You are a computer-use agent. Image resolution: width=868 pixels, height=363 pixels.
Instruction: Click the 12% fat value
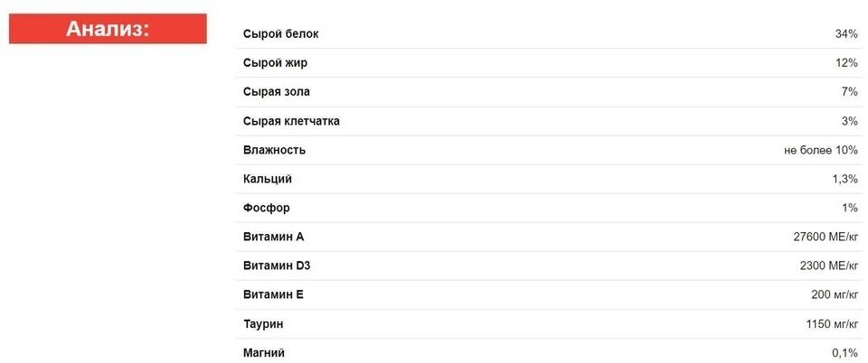coord(846,63)
